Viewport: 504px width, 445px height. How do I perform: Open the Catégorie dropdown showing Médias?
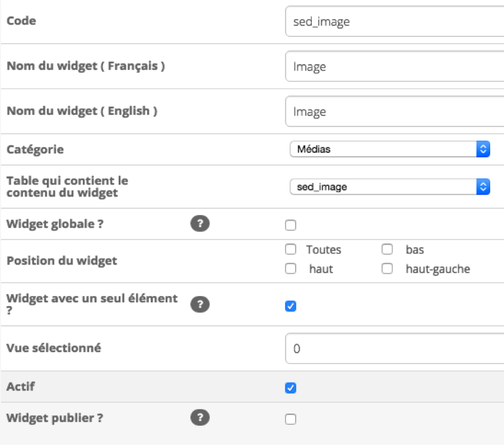(x=390, y=149)
